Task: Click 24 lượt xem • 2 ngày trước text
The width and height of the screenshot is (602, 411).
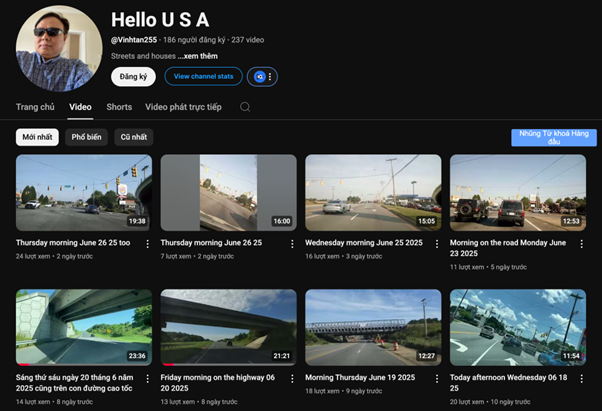Action: tap(54, 256)
